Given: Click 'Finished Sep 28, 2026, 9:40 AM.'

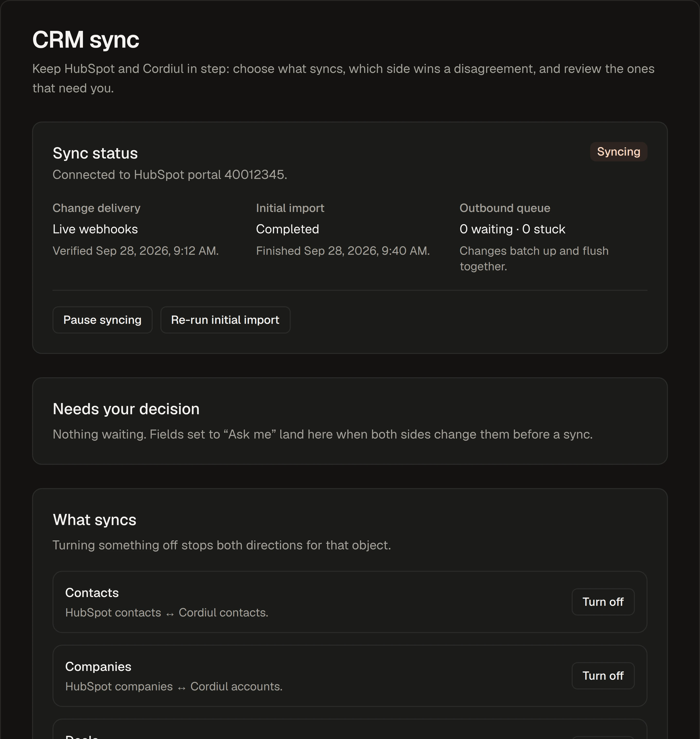Looking at the screenshot, I should click(343, 251).
